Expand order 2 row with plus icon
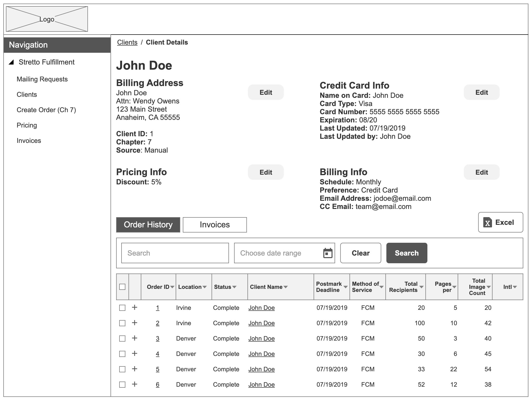The height and width of the screenshot is (401, 532). pos(135,323)
